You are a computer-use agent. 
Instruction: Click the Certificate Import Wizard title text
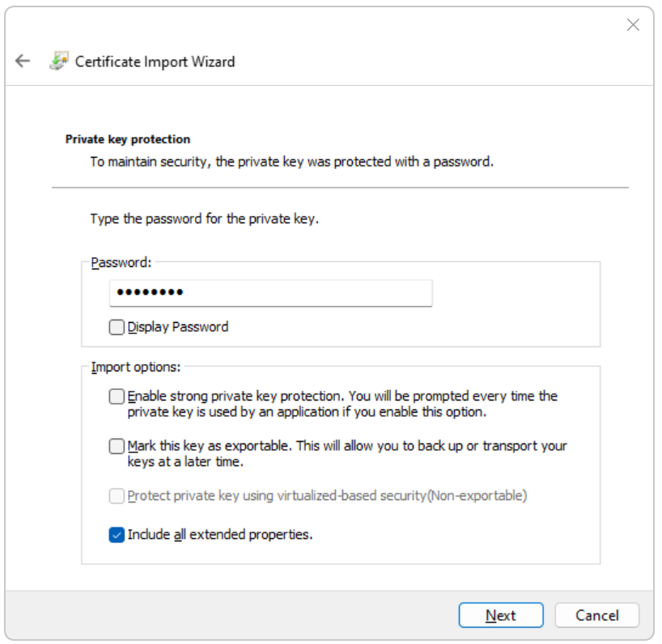(x=155, y=61)
